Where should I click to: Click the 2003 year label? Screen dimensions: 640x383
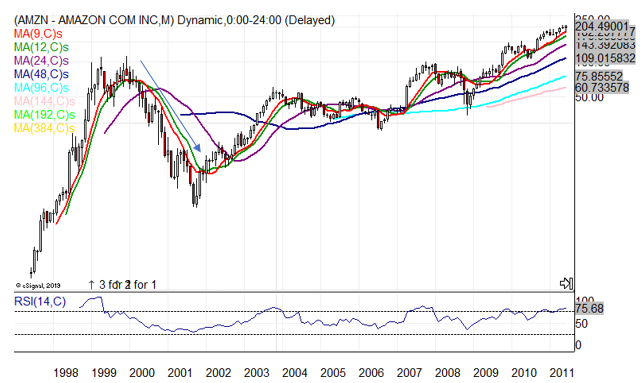tap(256, 372)
